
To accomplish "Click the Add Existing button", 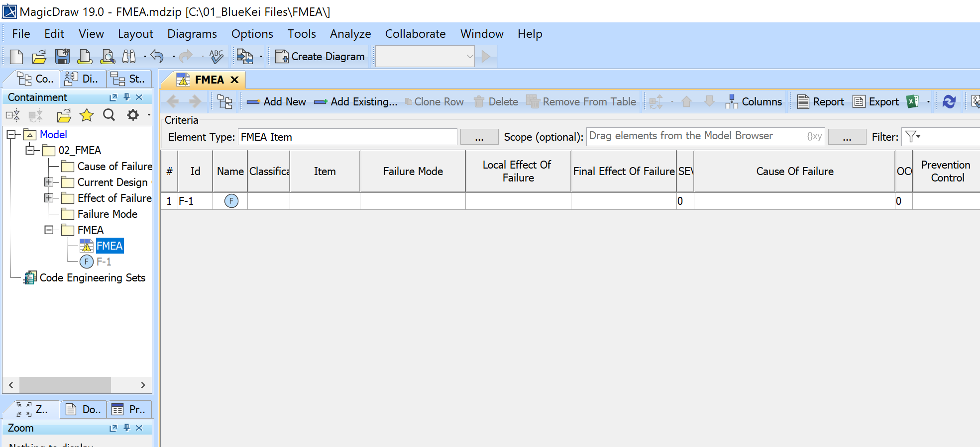I will 355,101.
